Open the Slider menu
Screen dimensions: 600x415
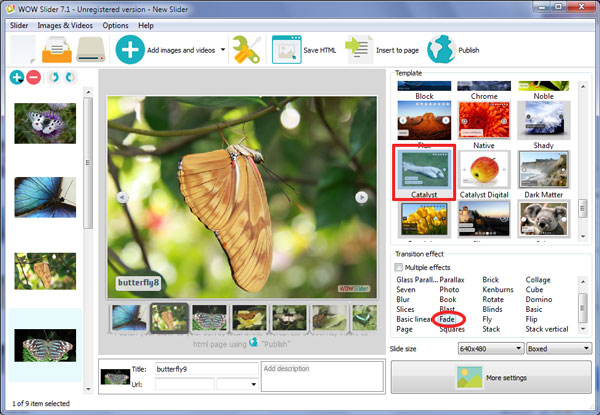click(x=19, y=26)
